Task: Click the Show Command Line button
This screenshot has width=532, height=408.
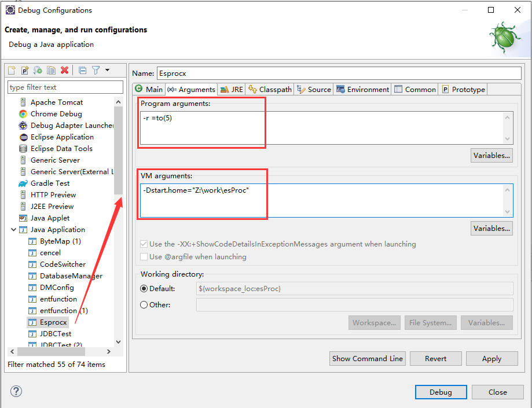Action: (367, 359)
